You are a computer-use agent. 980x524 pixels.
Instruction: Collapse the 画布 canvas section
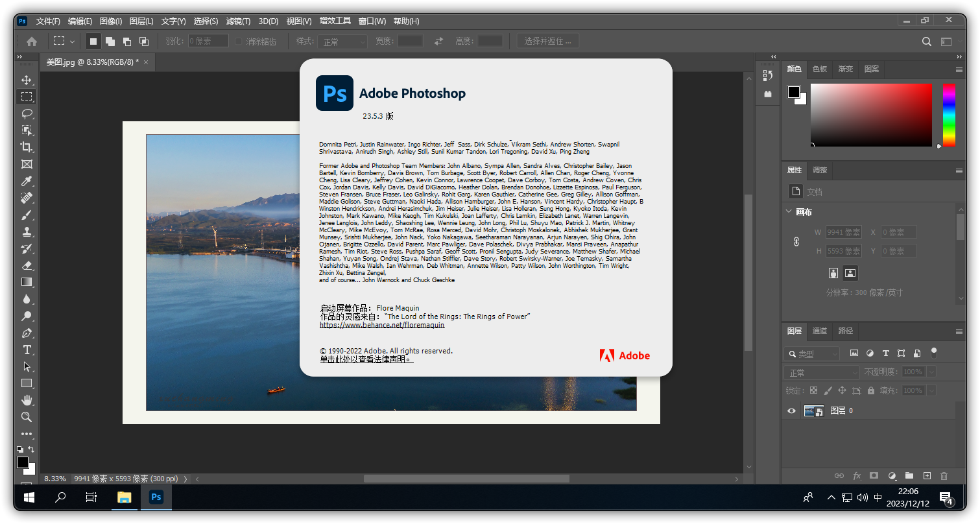789,211
